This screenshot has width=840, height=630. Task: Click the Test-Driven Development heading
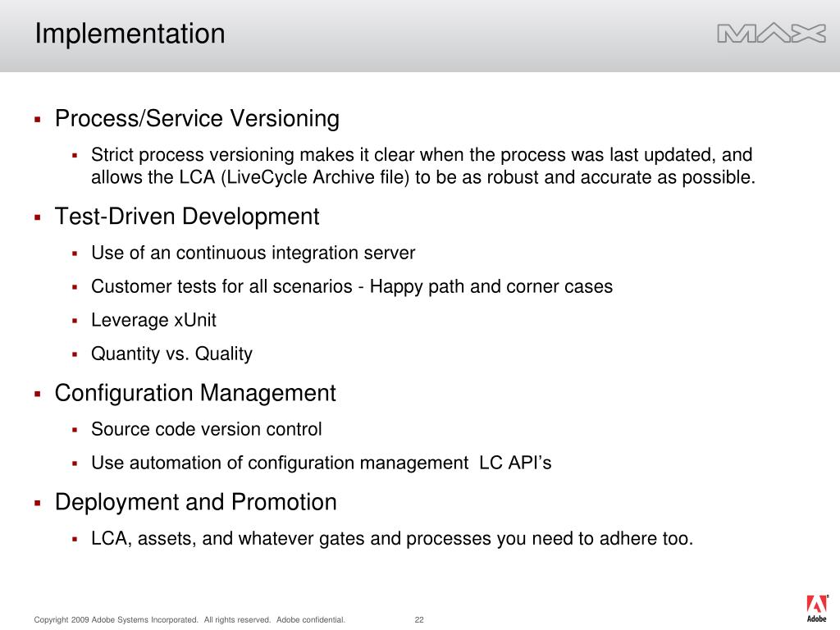(x=187, y=217)
